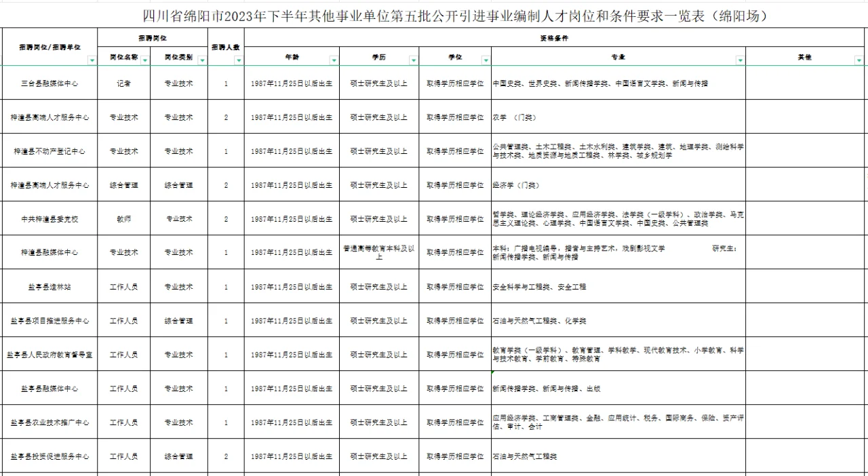The width and height of the screenshot is (868, 476).
Task: Select the 应用经济学类、工商管理类 majors cell
Action: coord(618,422)
